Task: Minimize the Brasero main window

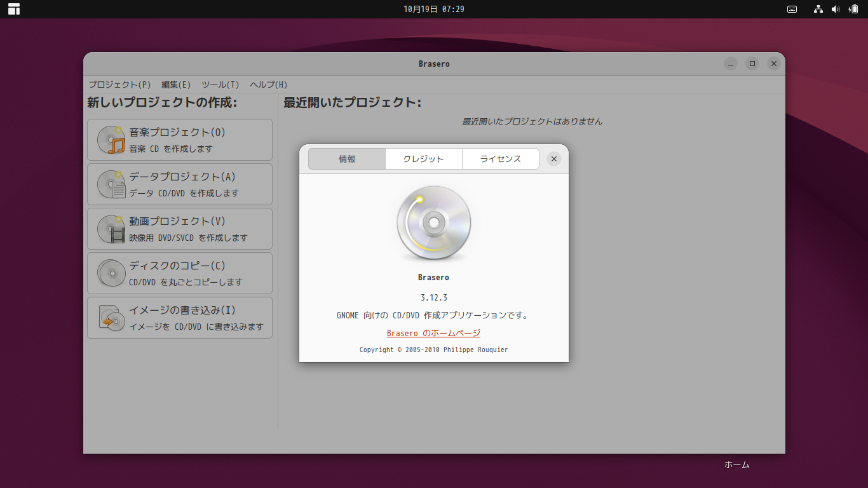Action: point(731,64)
